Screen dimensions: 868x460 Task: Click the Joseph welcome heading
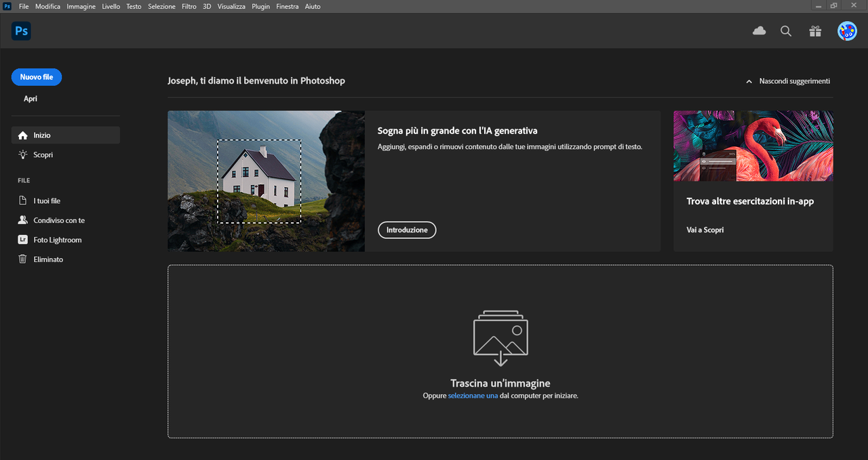coord(256,81)
